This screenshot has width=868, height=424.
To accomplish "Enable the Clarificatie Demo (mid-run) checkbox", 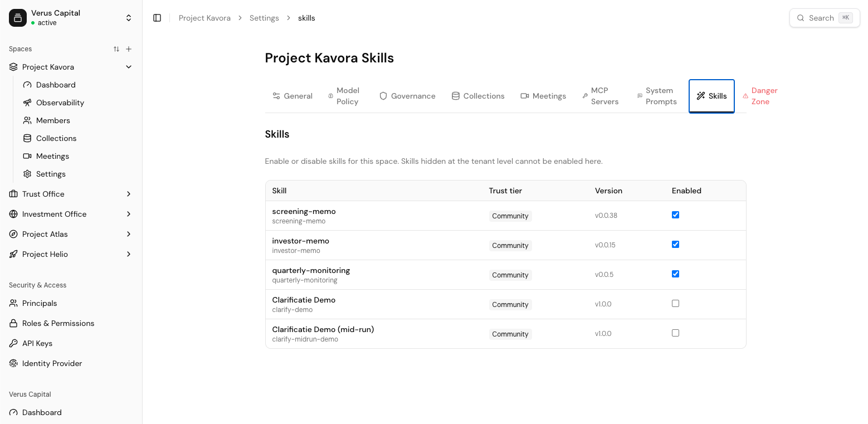I will pyautogui.click(x=675, y=333).
